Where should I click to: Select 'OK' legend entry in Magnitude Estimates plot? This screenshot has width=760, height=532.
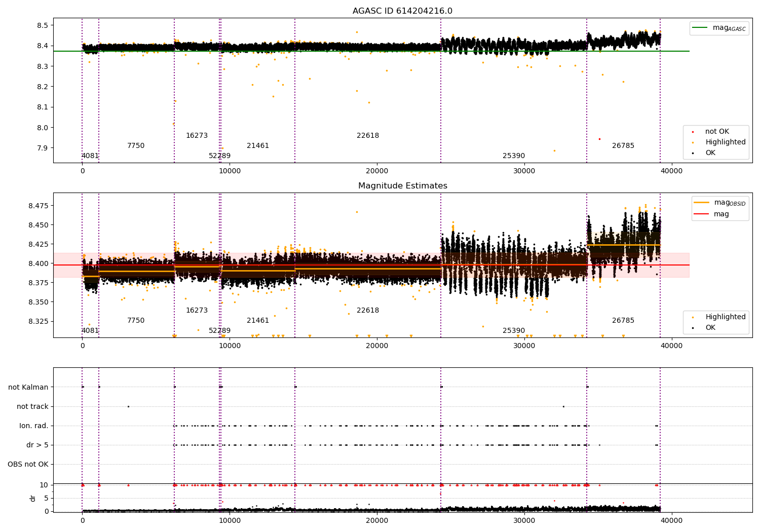(x=704, y=328)
